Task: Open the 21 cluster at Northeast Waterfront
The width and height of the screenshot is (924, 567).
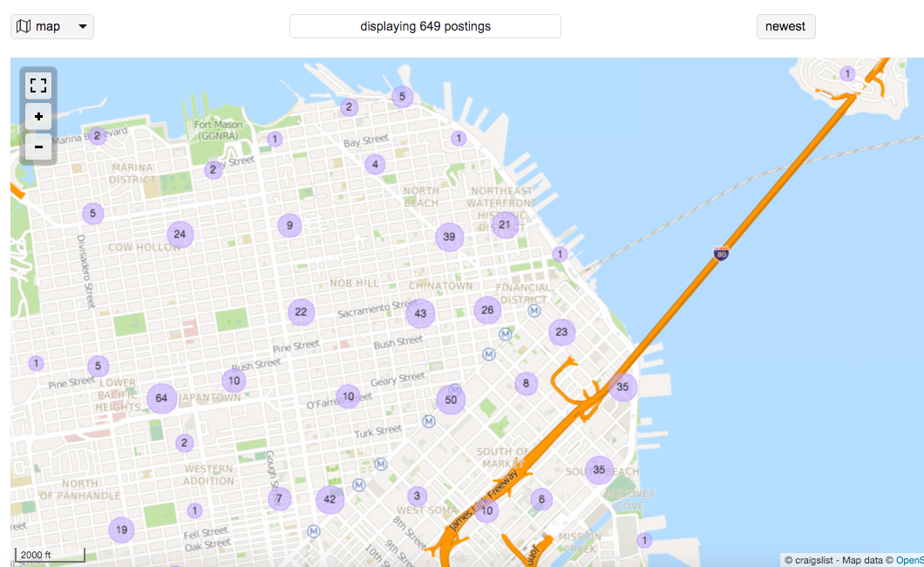Action: click(505, 224)
